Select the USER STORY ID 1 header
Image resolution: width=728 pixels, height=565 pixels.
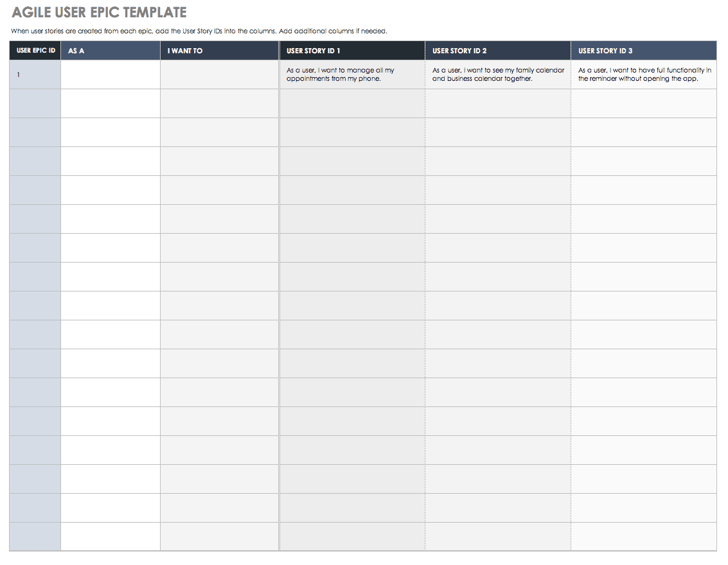(x=351, y=51)
